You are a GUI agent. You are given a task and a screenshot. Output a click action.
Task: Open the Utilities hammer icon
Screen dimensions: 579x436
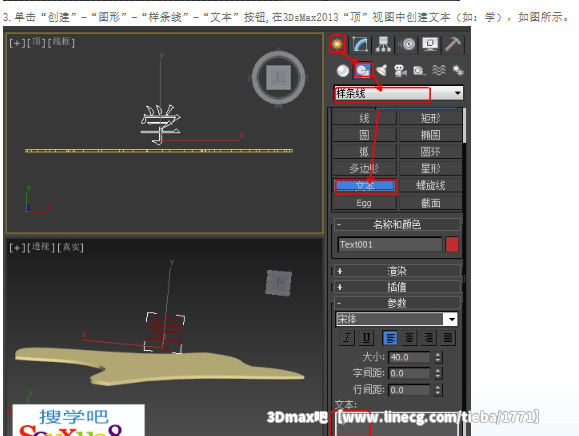453,44
